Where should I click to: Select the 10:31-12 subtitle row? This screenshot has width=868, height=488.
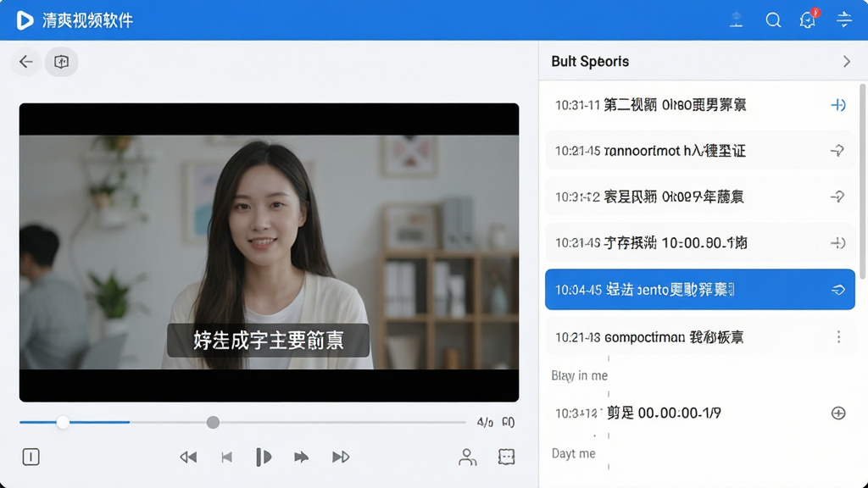[x=700, y=197]
